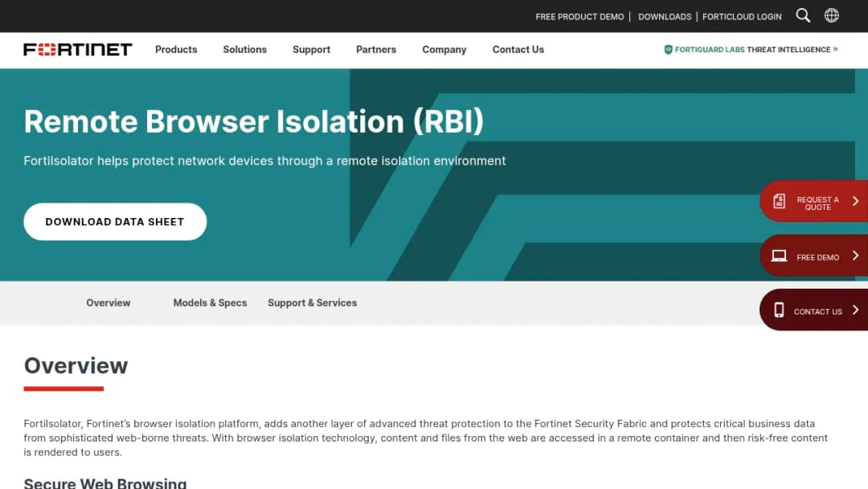868x489 pixels.
Task: Click the FortiGuard Labs shield icon
Action: pos(668,49)
